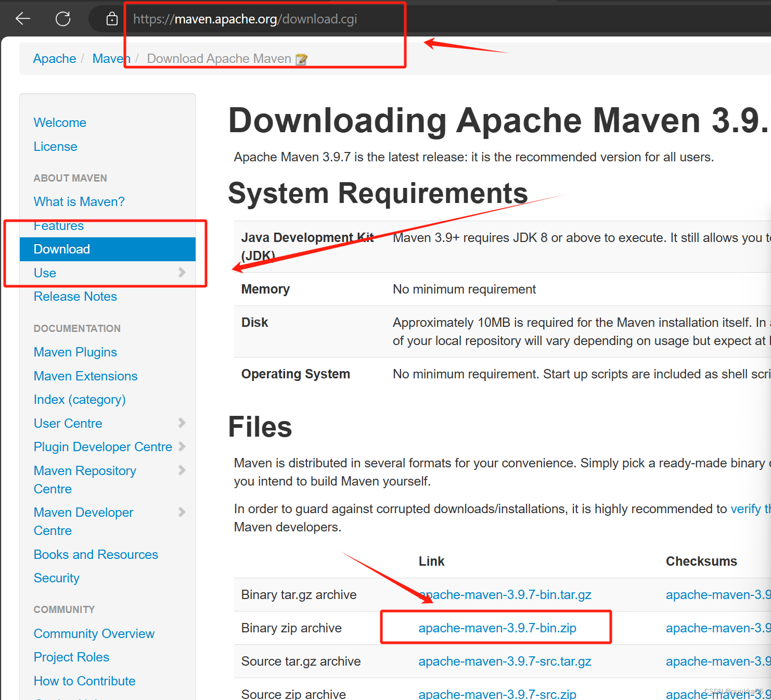Click the Binary zip archive row label
This screenshot has height=700, width=771.
coord(291,628)
